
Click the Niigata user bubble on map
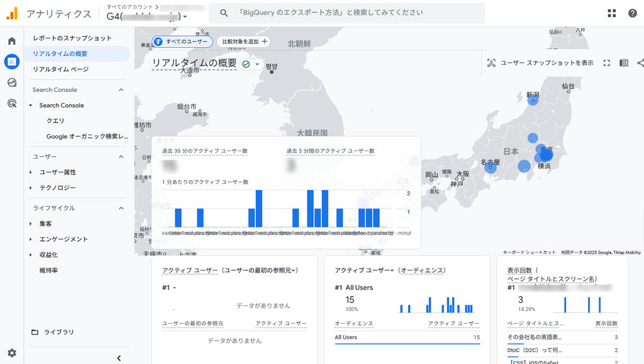(x=533, y=100)
